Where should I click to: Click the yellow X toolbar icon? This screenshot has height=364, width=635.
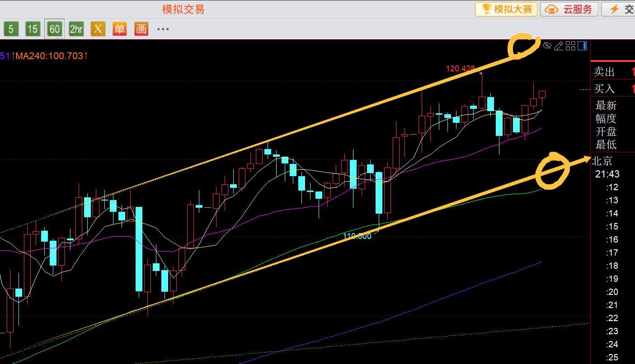coord(98,30)
